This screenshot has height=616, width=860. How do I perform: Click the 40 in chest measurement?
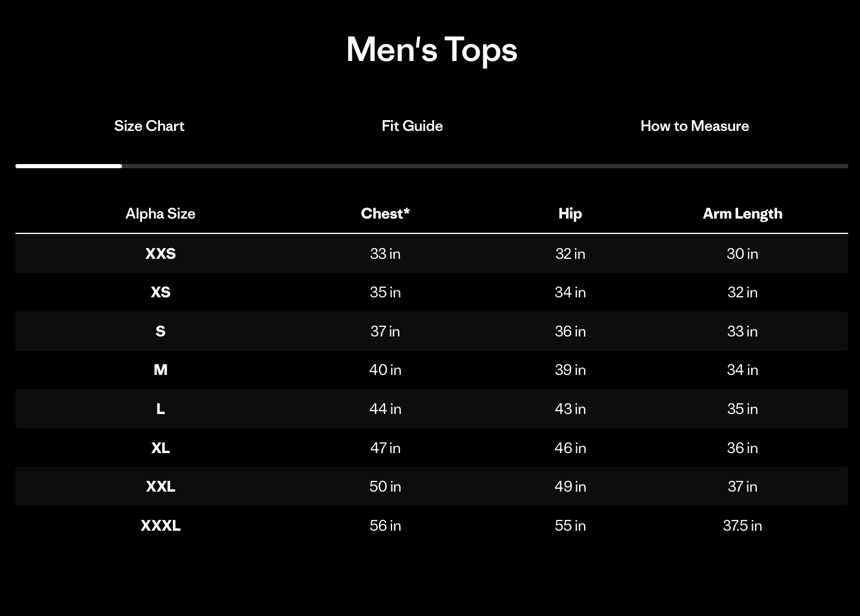click(x=386, y=370)
